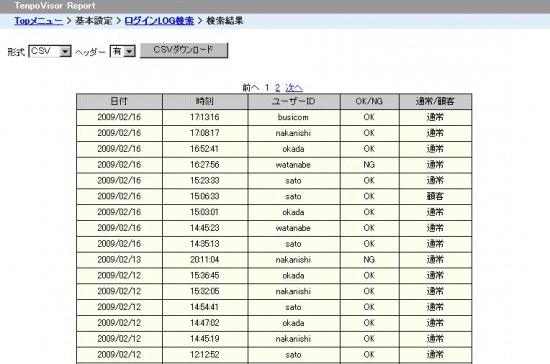Select time cell 17:13:16
Image resolution: width=550 pixels, height=364 pixels.
pos(205,117)
